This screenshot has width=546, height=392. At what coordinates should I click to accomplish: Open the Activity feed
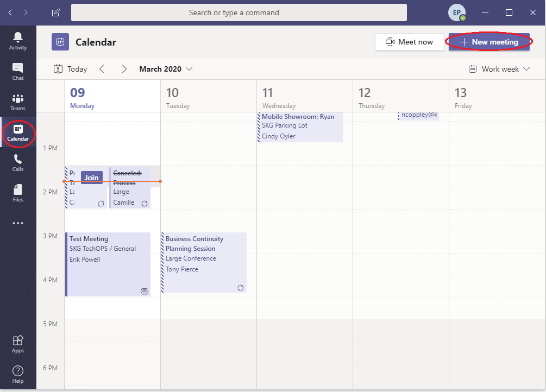click(x=18, y=41)
